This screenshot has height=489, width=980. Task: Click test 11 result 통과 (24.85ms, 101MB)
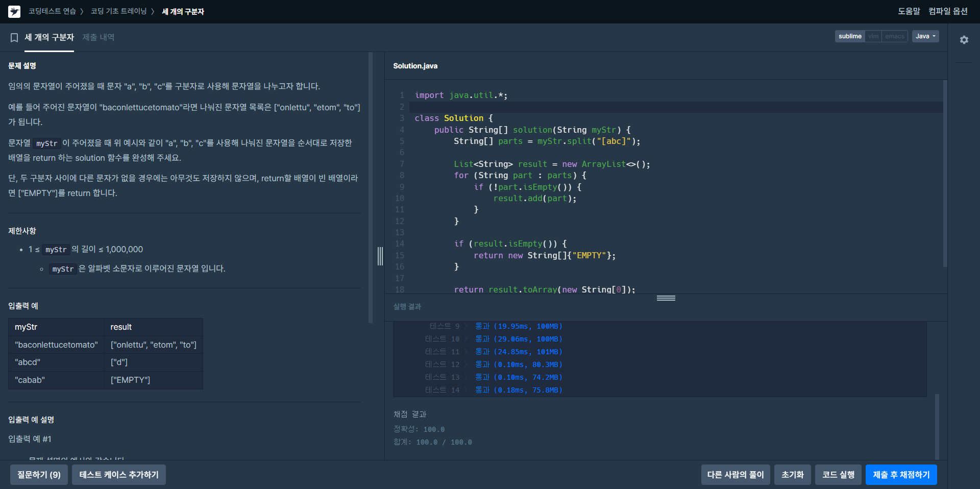click(519, 352)
